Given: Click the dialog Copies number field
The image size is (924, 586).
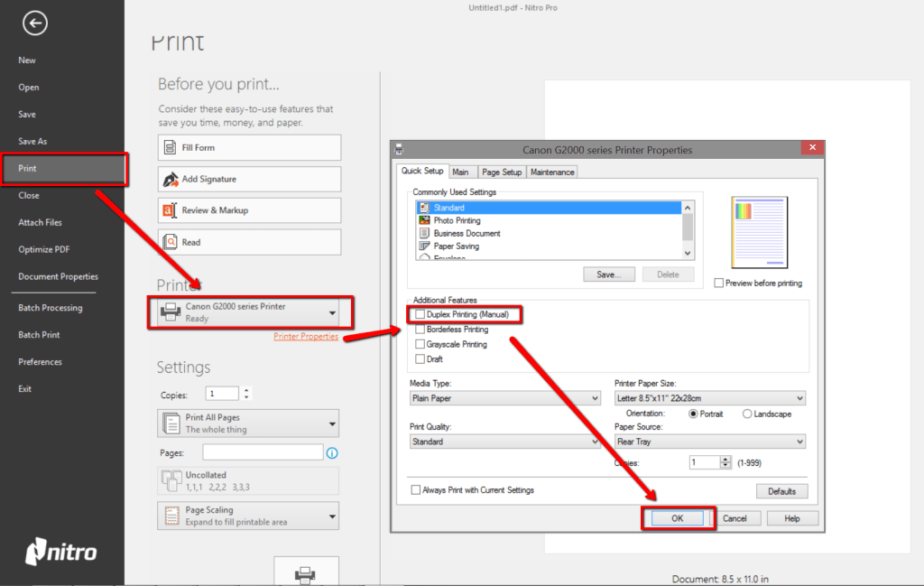Looking at the screenshot, I should (705, 462).
